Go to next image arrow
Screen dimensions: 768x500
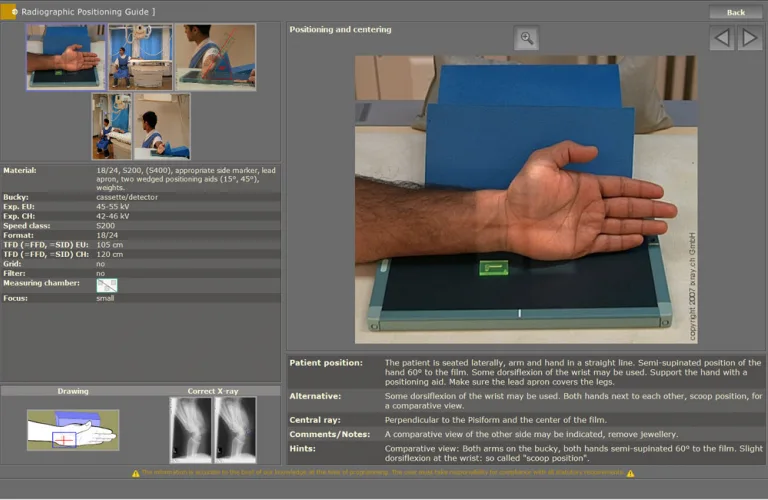749,38
